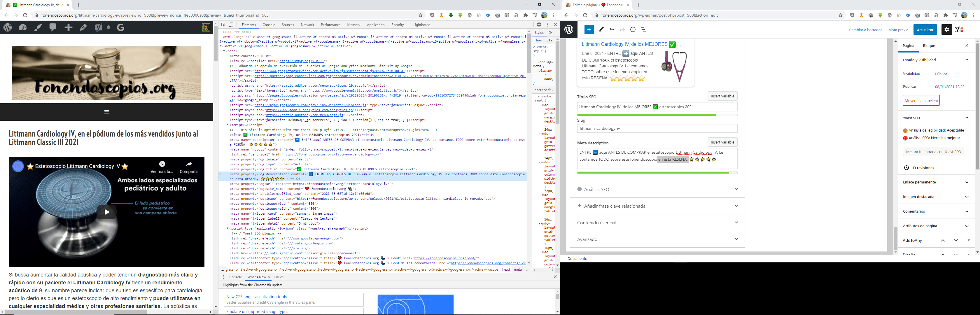Change visibility via Pública link
The image size is (980, 315).
(941, 74)
